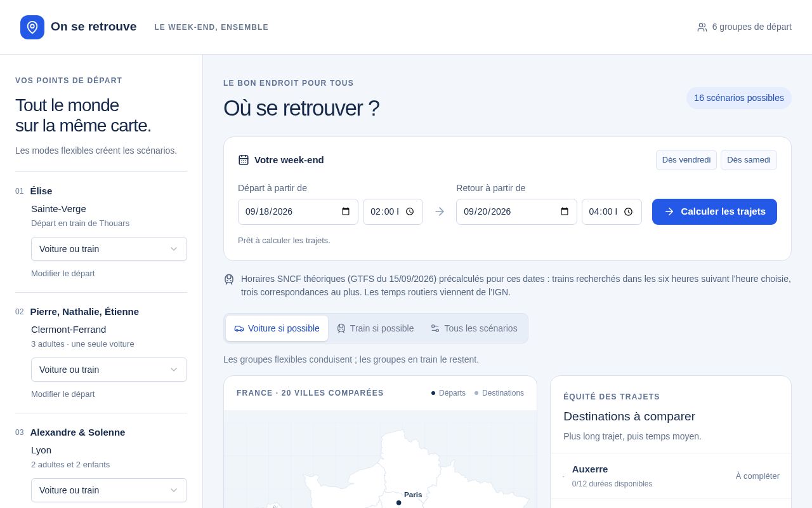
Task: Click the Paris point on the map
Action: [x=398, y=502]
